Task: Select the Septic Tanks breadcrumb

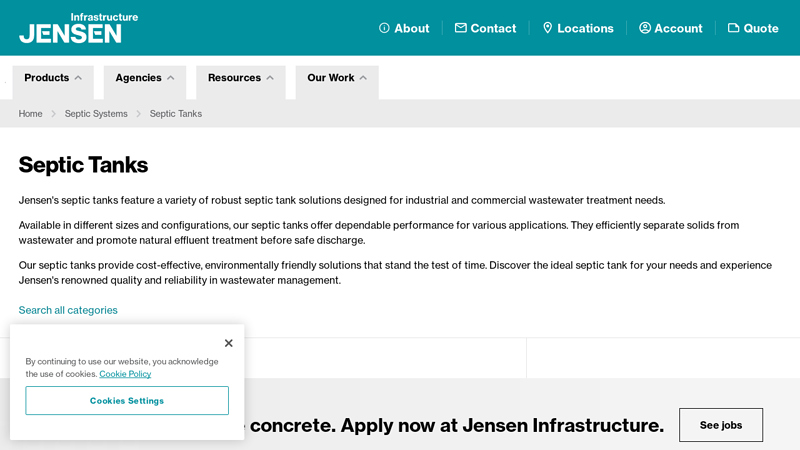Action: 176,114
